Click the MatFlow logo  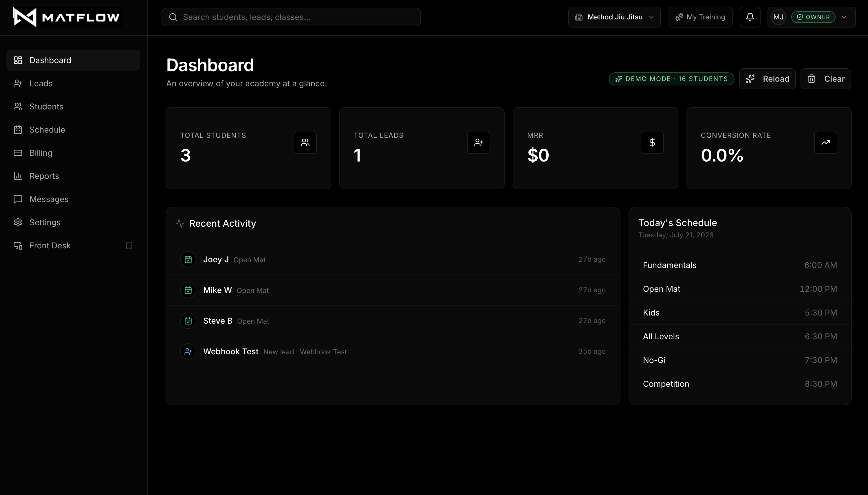click(x=67, y=17)
